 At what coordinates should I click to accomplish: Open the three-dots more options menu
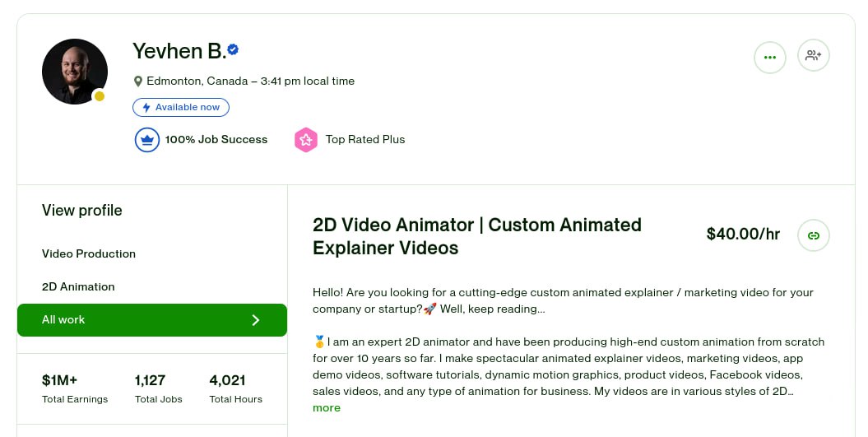(770, 57)
